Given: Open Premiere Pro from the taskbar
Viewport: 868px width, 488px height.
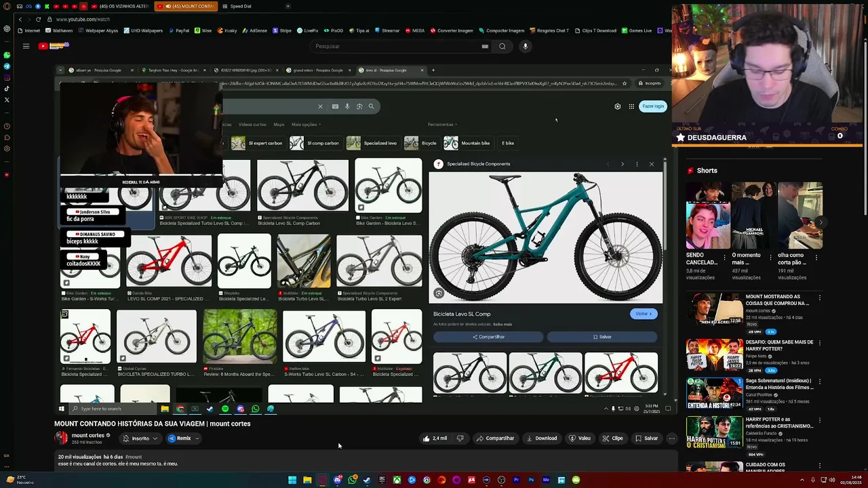Looking at the screenshot, I should 516,480.
